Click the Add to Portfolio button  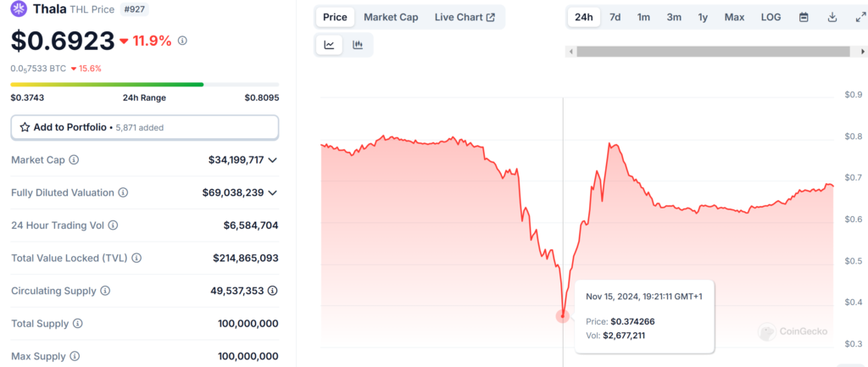pos(144,127)
